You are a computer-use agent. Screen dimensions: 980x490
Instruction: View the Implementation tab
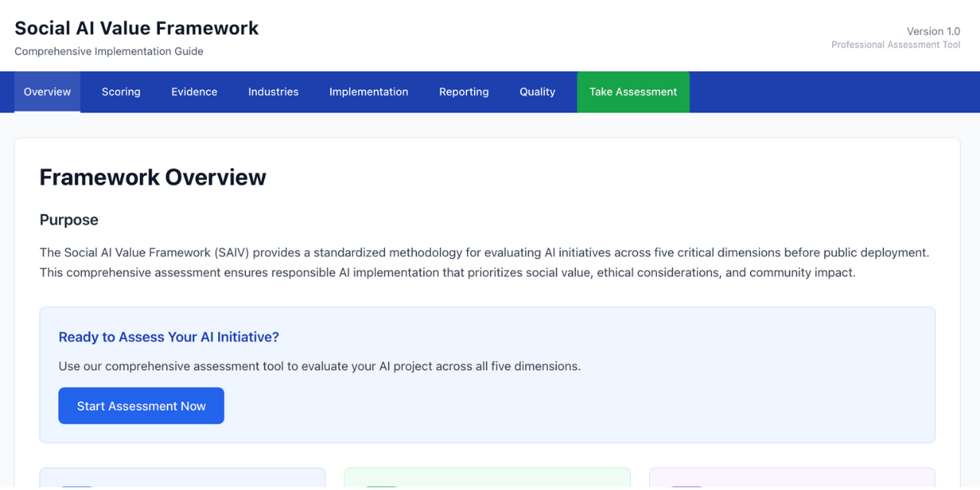coord(368,92)
